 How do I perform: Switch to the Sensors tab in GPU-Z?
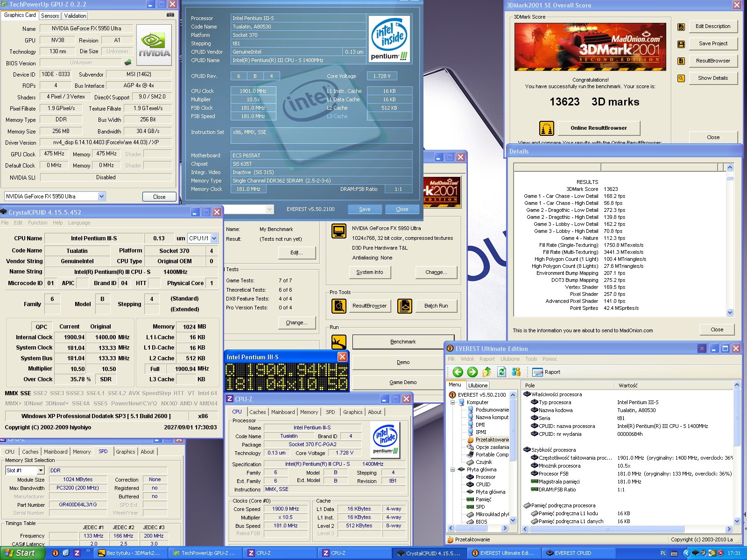coord(50,15)
